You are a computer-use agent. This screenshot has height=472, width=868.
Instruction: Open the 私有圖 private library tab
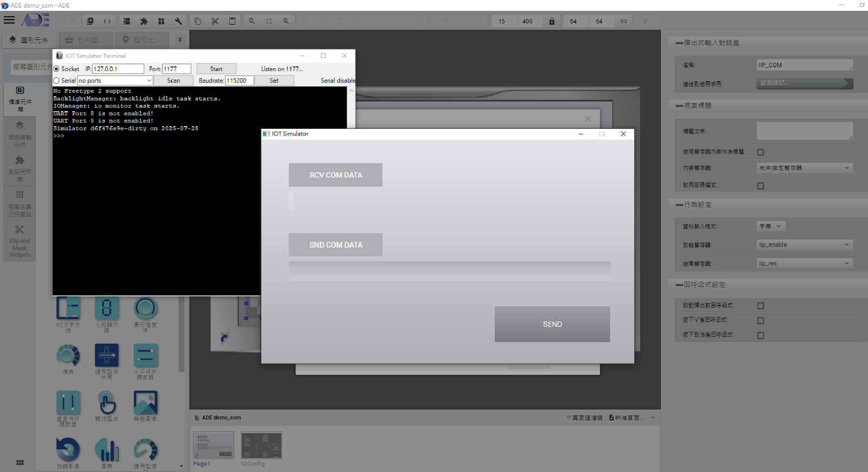(x=84, y=40)
